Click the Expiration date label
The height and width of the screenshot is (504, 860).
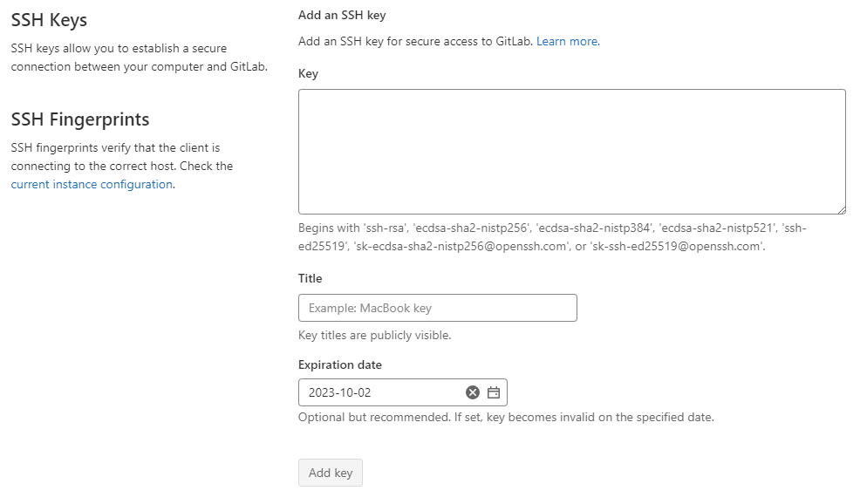click(x=339, y=364)
